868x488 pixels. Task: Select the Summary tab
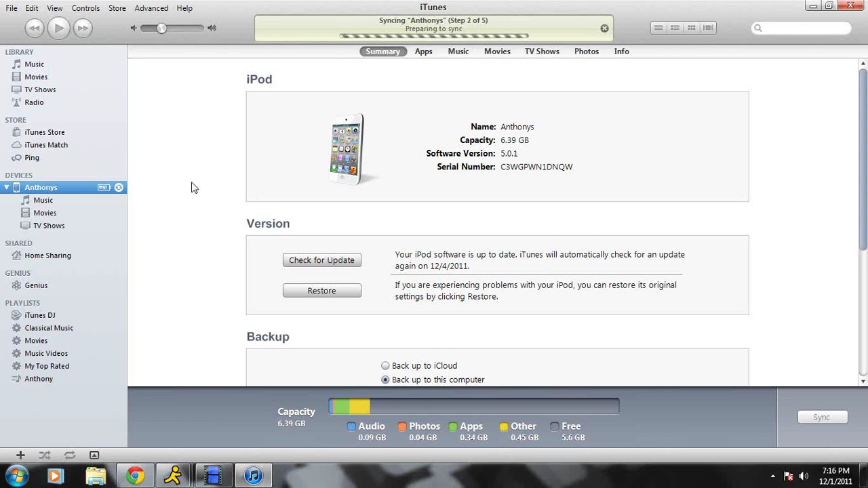[383, 52]
